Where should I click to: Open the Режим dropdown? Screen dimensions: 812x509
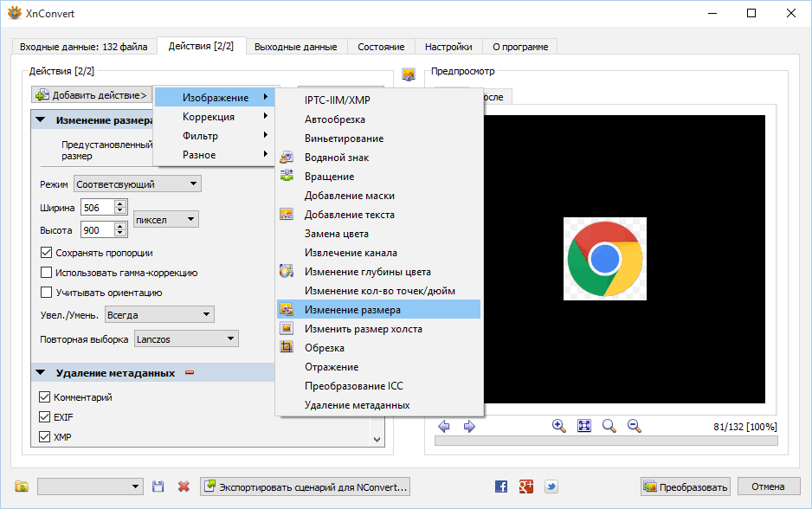[x=137, y=184]
